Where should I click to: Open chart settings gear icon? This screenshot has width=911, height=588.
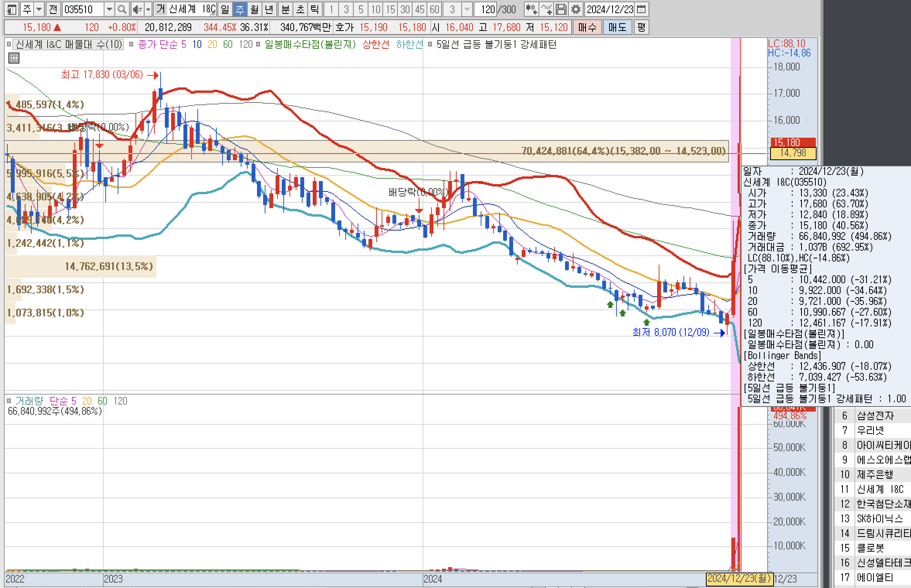tap(576, 9)
